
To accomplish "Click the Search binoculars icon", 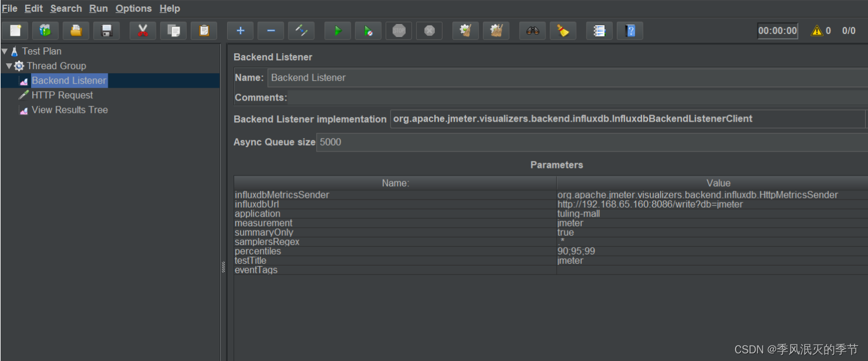I will coord(533,30).
